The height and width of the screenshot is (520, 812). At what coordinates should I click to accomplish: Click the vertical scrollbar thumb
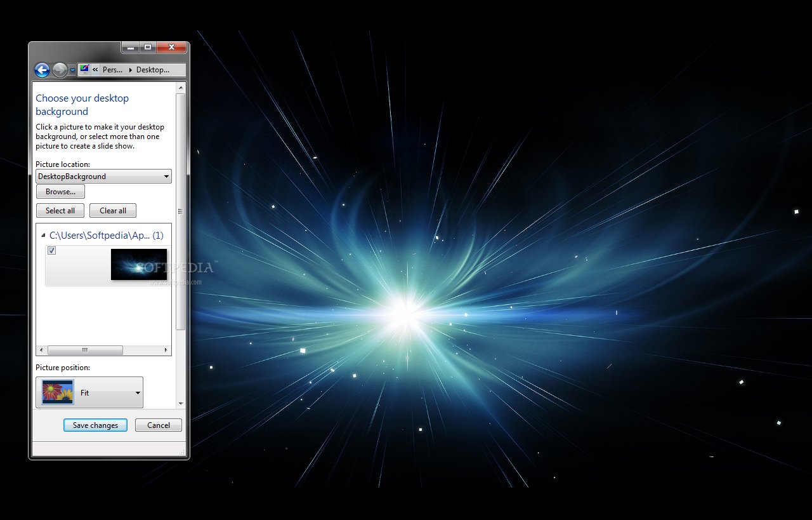click(181, 211)
